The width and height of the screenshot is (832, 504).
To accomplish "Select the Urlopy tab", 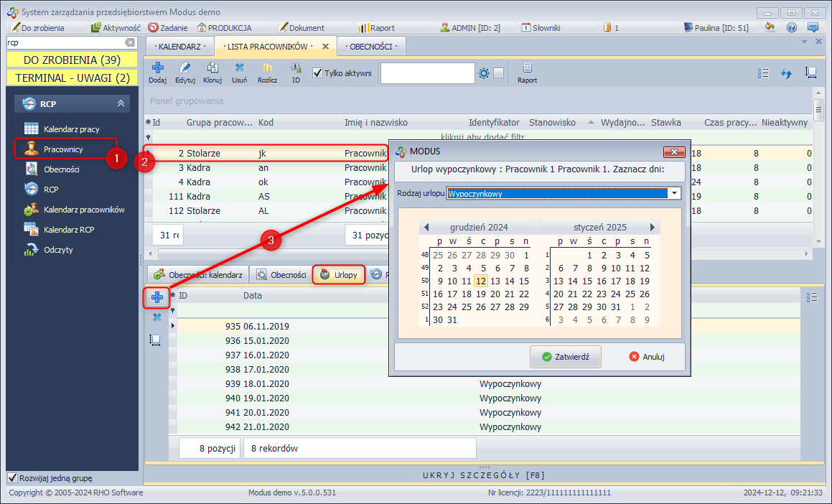I will [x=339, y=274].
